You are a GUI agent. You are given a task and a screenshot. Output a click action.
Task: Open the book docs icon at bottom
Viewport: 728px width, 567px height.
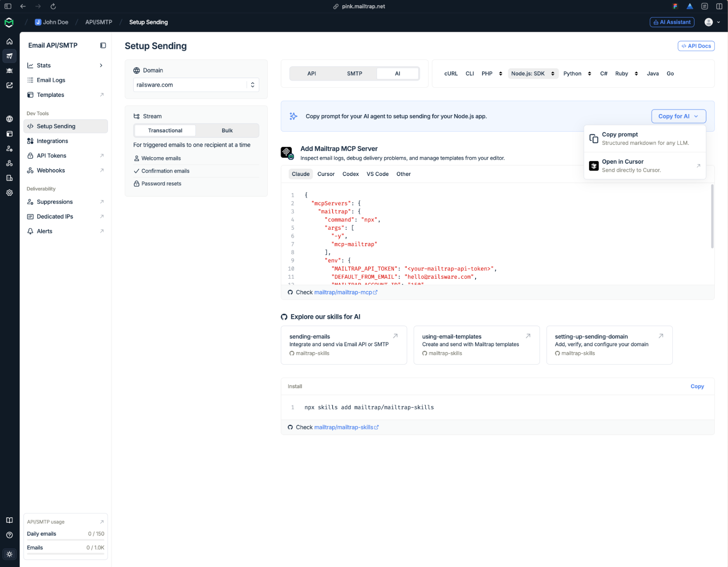click(9, 520)
